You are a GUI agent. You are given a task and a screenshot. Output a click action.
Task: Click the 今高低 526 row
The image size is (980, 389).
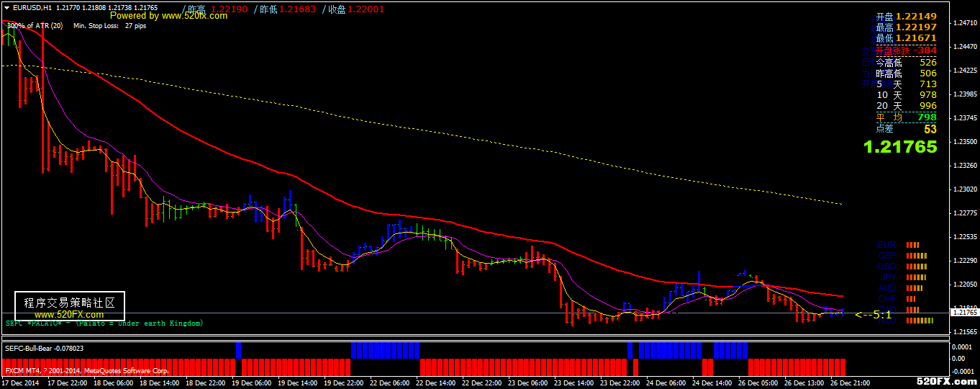pos(907,63)
